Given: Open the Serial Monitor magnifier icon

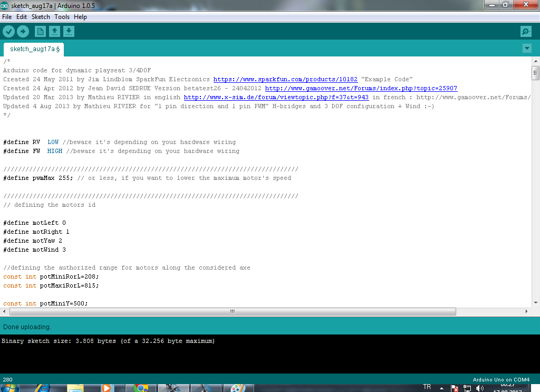Looking at the screenshot, I should [x=526, y=32].
